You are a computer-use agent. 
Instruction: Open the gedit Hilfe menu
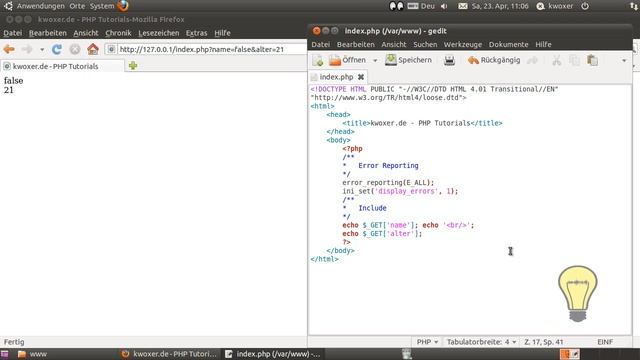tap(543, 44)
